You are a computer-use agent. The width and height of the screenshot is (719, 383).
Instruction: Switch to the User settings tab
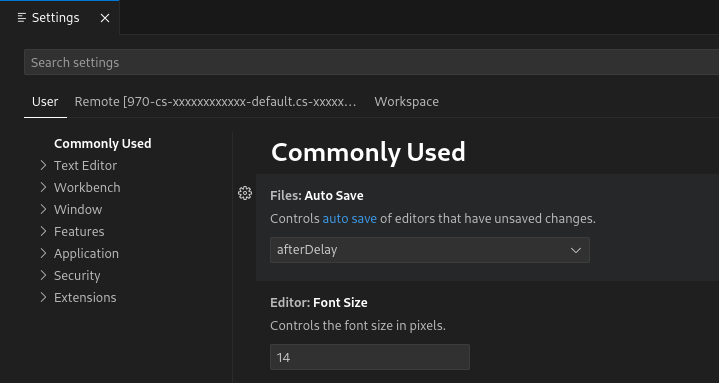pyautogui.click(x=45, y=101)
